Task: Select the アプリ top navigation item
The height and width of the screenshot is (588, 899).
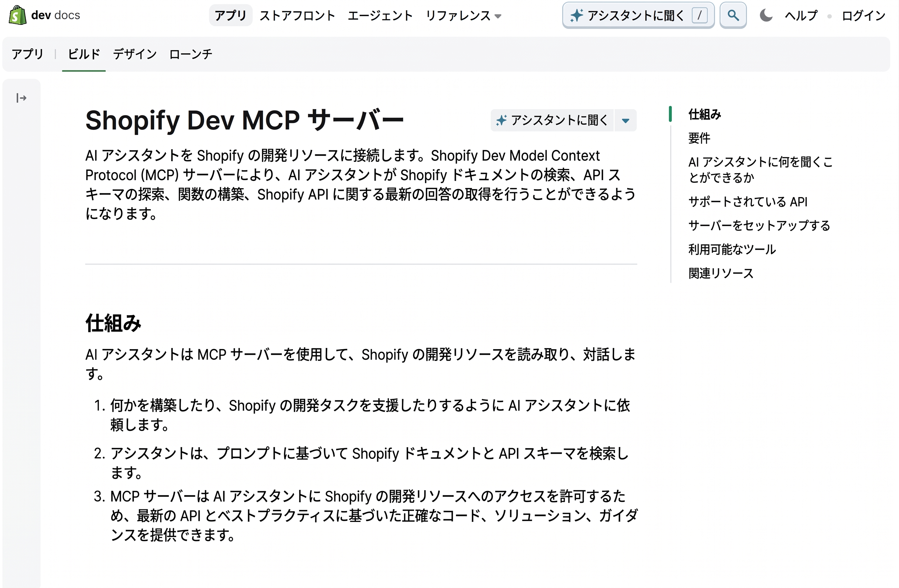Action: coord(230,16)
